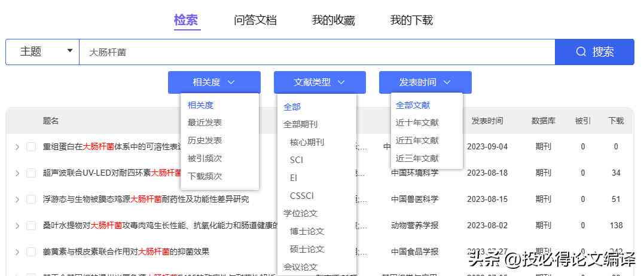Open the 主题 search field dropdown
The height and width of the screenshot is (276, 644).
pos(42,51)
